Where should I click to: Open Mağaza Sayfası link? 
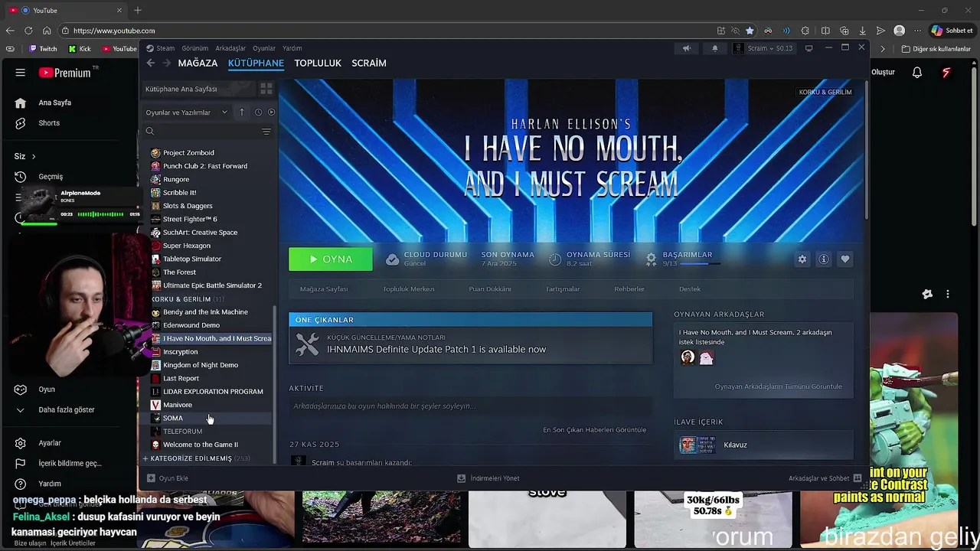(x=324, y=289)
